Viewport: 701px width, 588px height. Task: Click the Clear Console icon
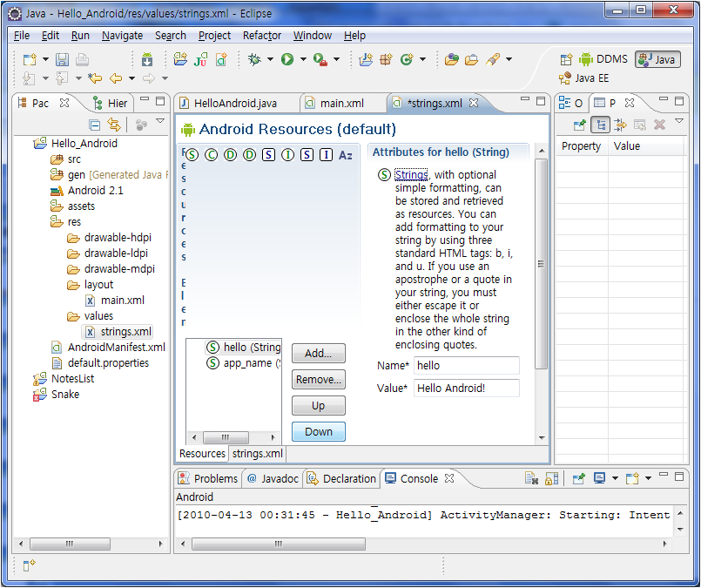(531, 478)
